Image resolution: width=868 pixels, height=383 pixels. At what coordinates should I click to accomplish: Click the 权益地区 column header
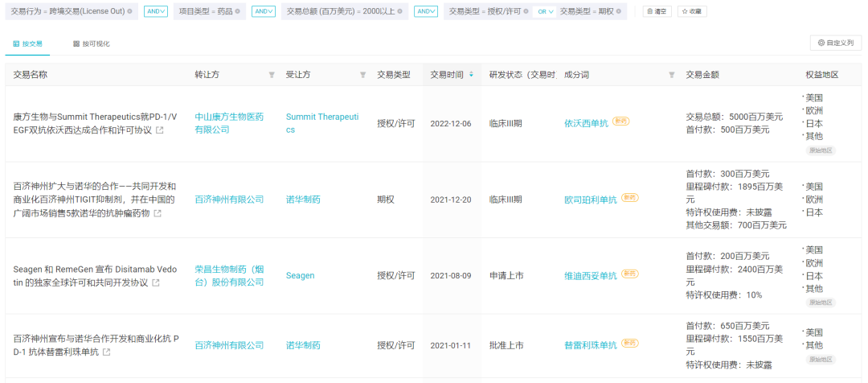click(x=822, y=75)
